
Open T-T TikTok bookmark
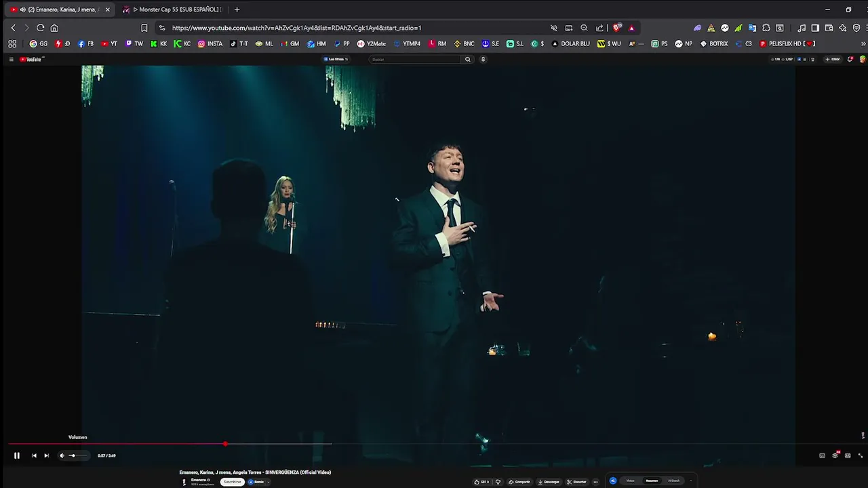pos(239,44)
